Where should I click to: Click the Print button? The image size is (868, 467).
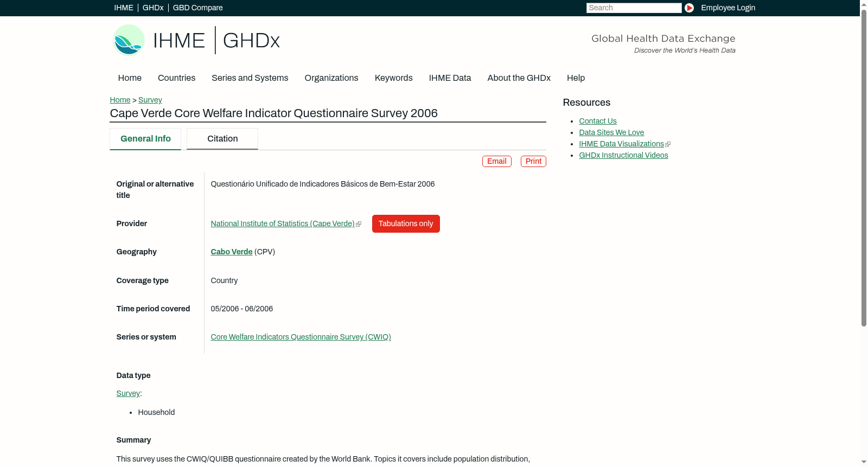(x=533, y=161)
